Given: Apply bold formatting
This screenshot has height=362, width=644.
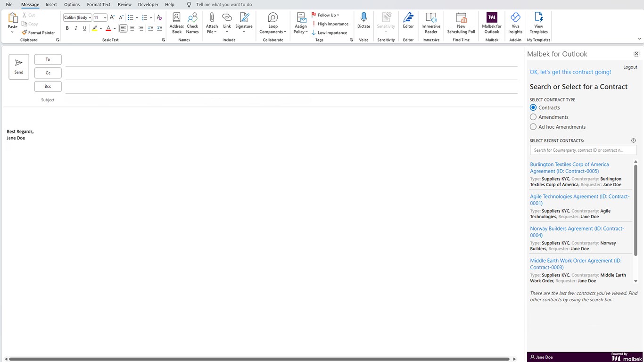Looking at the screenshot, I should (x=67, y=28).
